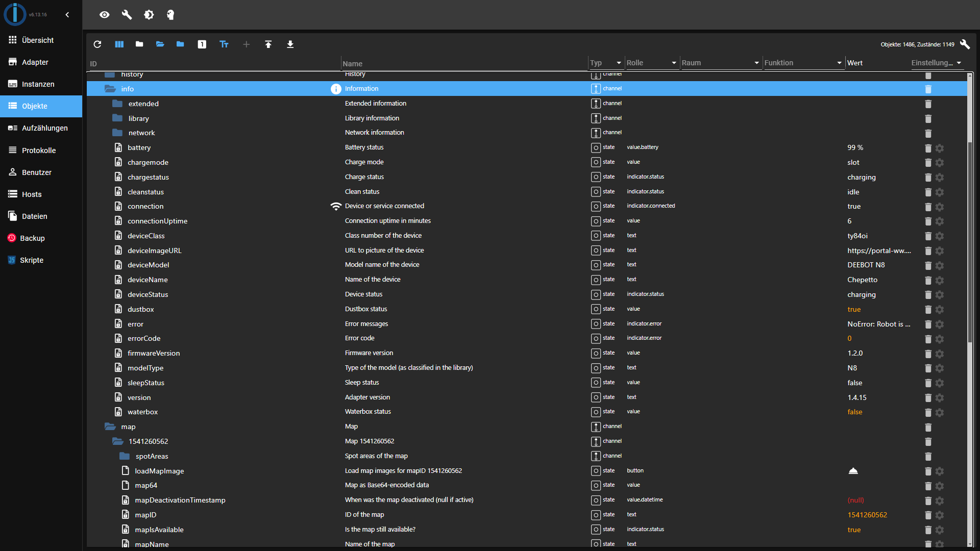Collapse the map folder

pos(110,427)
